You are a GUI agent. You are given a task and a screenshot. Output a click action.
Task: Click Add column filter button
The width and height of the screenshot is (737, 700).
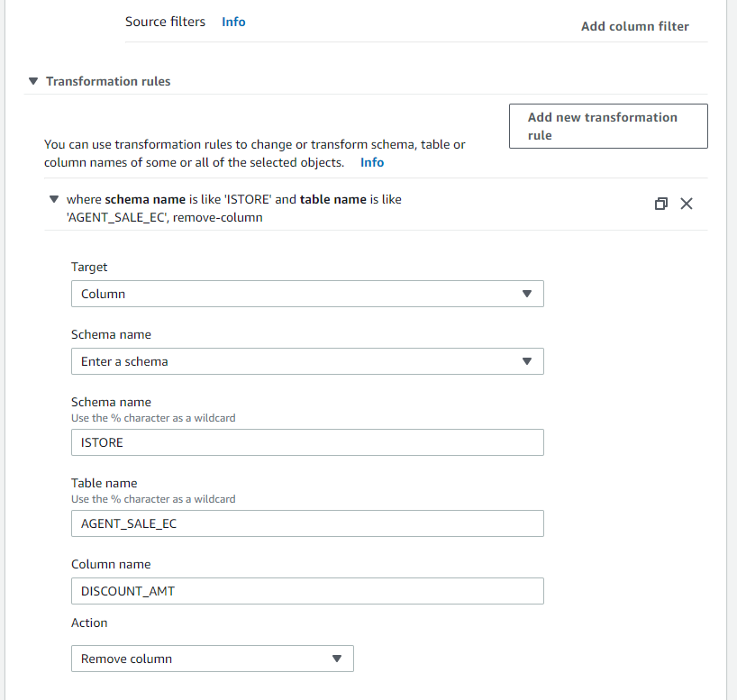pos(634,26)
